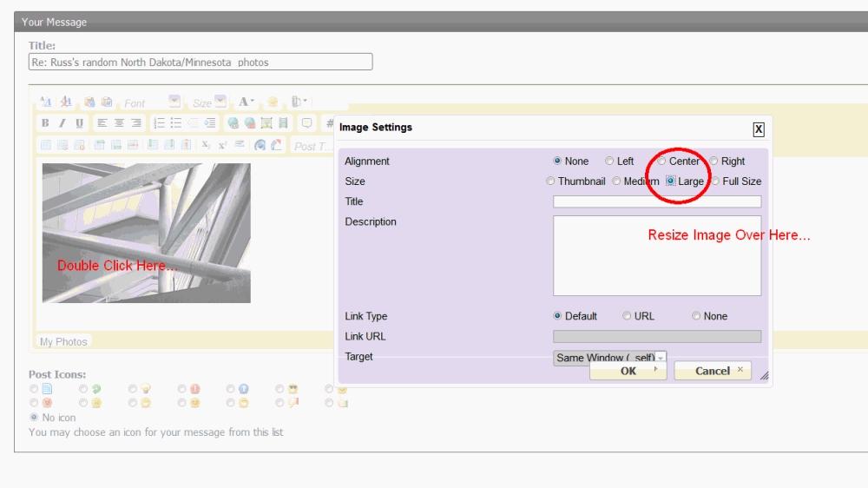The width and height of the screenshot is (868, 488).
Task: Click the image Title input field
Action: [x=656, y=201]
